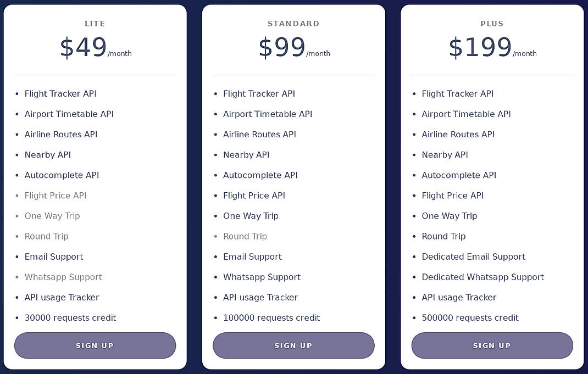
Task: Click the SIGN UP button under the Standard plan
Action: (293, 345)
